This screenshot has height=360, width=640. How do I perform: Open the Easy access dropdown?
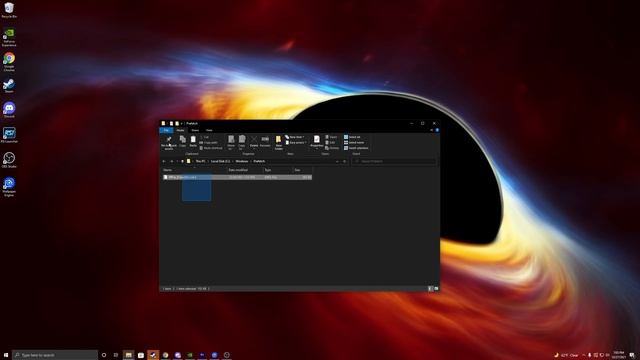click(296, 142)
